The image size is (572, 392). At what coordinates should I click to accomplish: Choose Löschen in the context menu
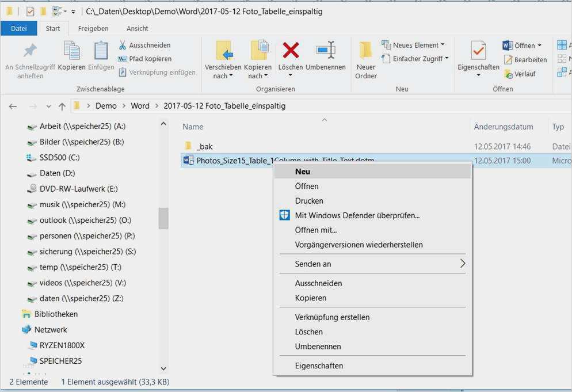(372, 332)
